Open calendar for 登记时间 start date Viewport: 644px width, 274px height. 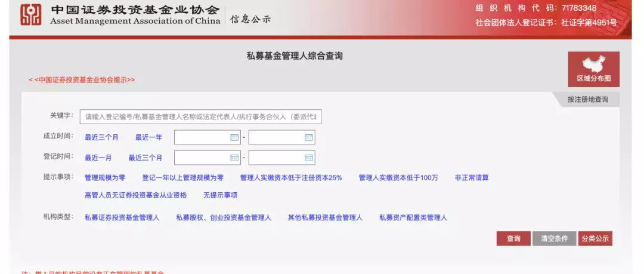click(234, 158)
